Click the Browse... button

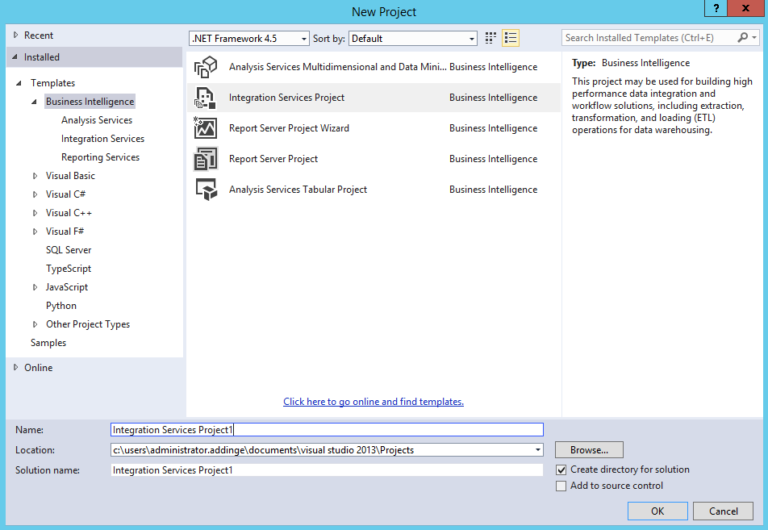pyautogui.click(x=589, y=450)
